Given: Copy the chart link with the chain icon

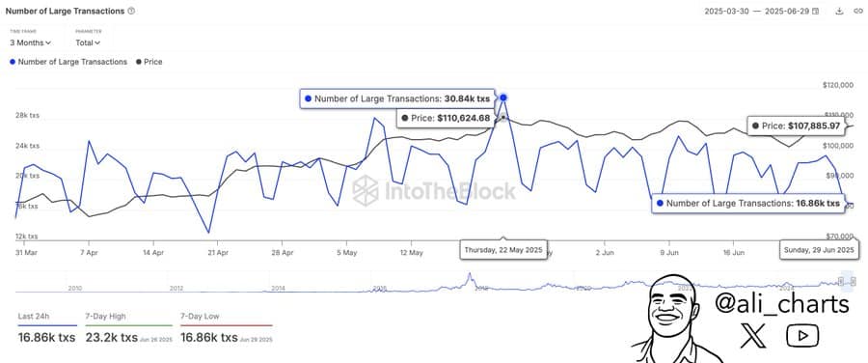Looking at the screenshot, I should pos(857,11).
